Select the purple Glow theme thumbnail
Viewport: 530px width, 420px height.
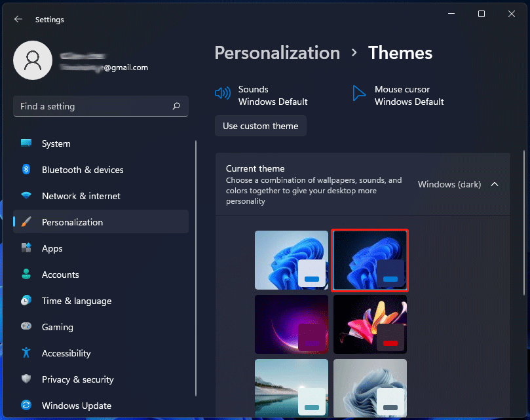click(292, 324)
